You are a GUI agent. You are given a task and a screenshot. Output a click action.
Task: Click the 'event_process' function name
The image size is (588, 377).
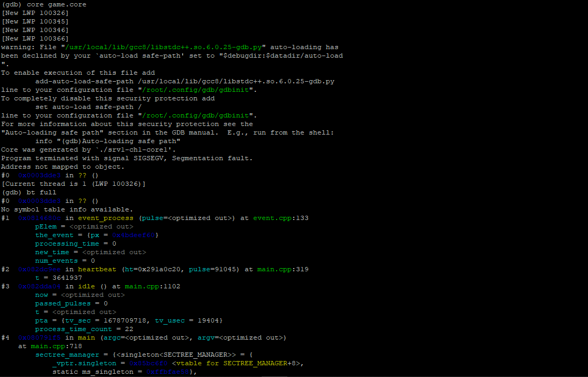[106, 218]
